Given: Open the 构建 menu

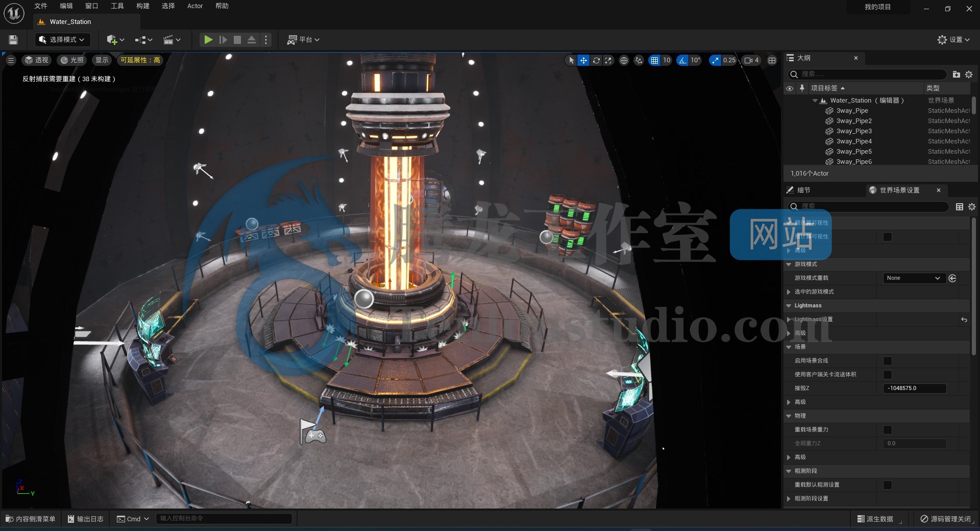Looking at the screenshot, I should pos(143,6).
